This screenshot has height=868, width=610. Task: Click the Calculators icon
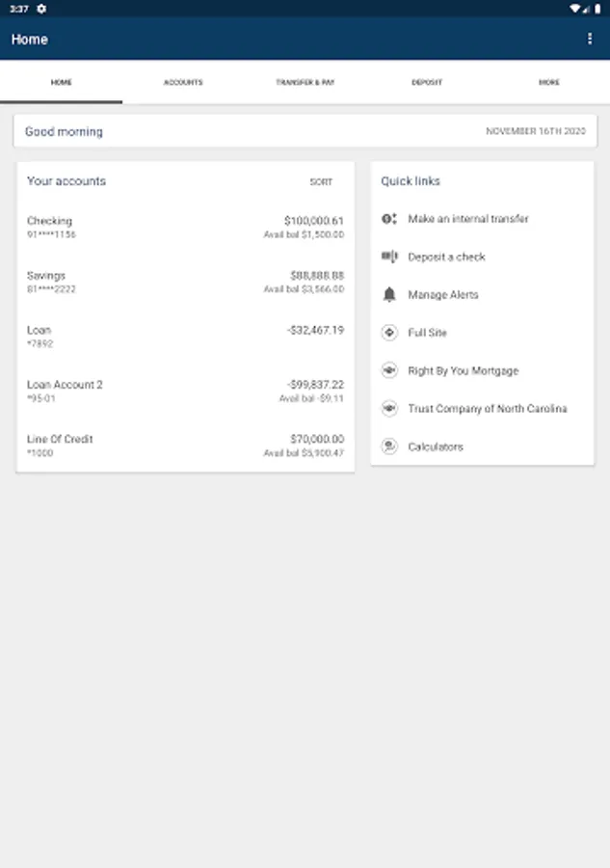389,447
